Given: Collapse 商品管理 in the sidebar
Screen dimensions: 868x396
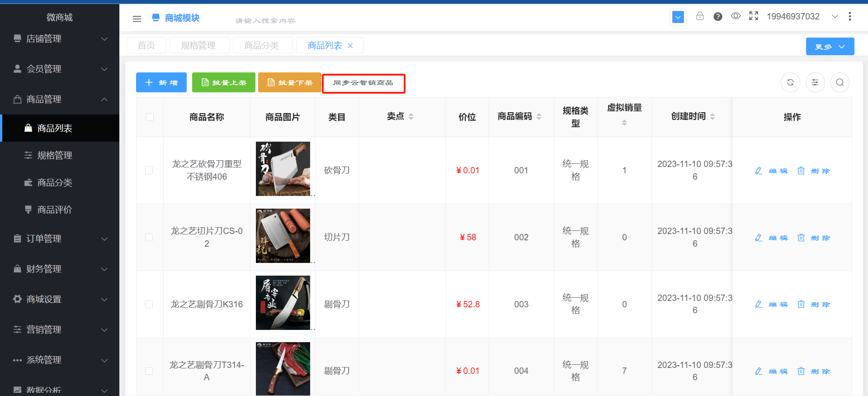Looking at the screenshot, I should click(x=60, y=99).
